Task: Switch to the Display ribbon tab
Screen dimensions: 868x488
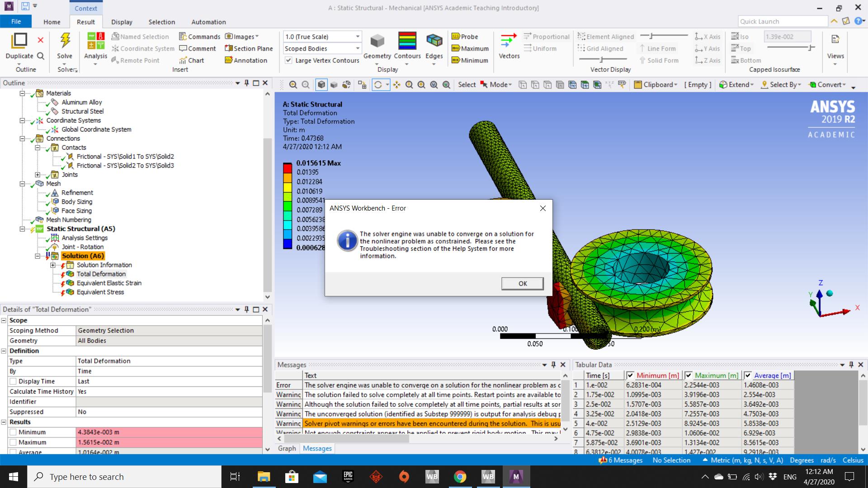Action: coord(122,22)
